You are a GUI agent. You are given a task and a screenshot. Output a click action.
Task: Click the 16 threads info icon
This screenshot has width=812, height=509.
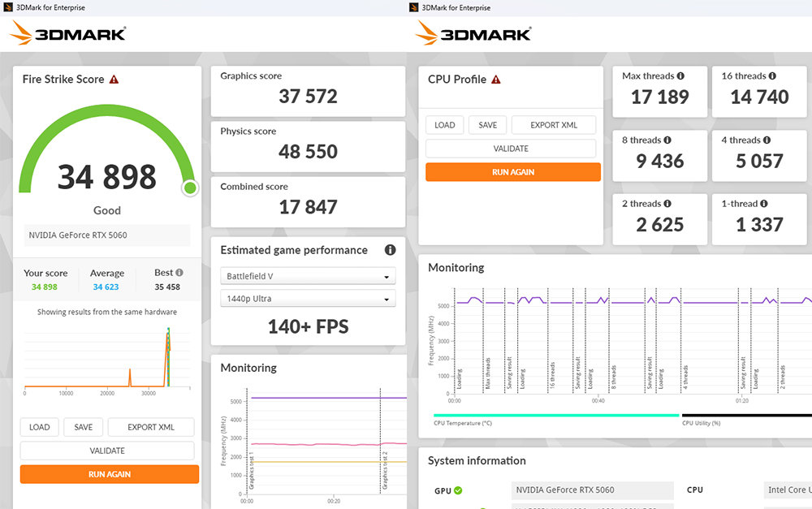pos(772,76)
